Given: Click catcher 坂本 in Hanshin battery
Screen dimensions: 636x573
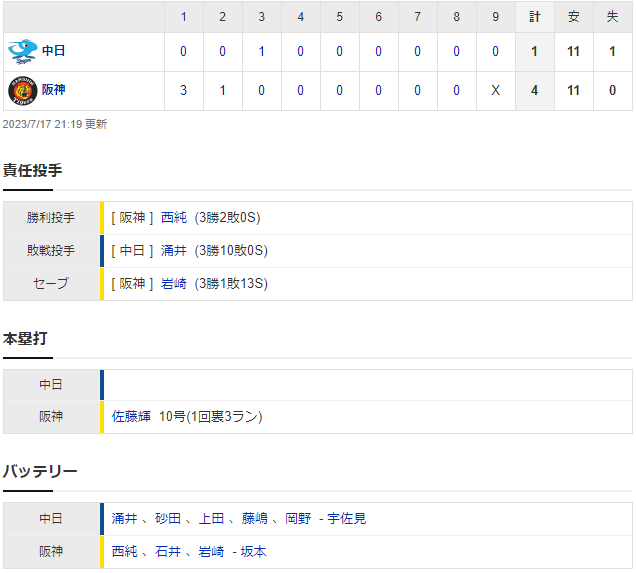Looking at the screenshot, I should click(252, 552).
